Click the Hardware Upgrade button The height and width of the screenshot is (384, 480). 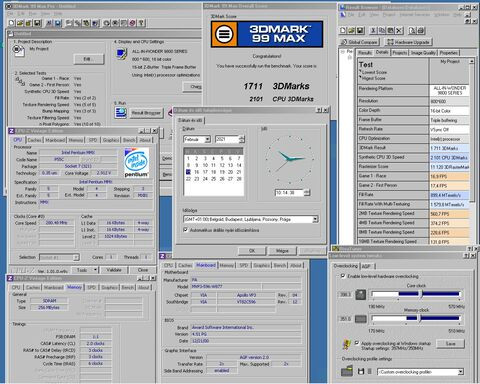pyautogui.click(x=408, y=42)
